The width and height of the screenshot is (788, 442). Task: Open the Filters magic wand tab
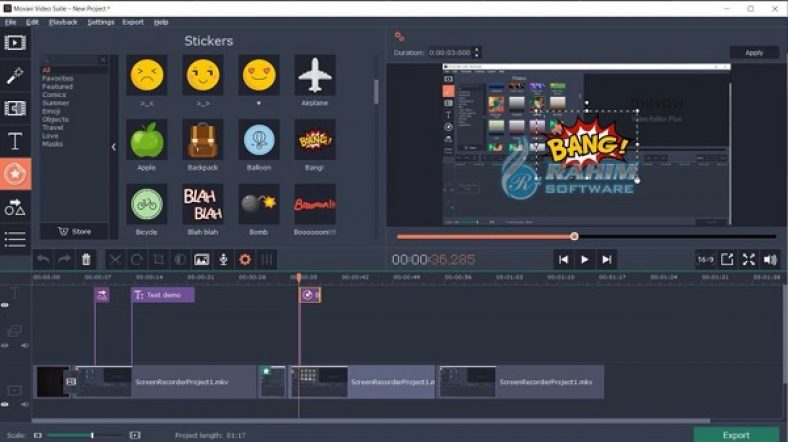[15, 76]
